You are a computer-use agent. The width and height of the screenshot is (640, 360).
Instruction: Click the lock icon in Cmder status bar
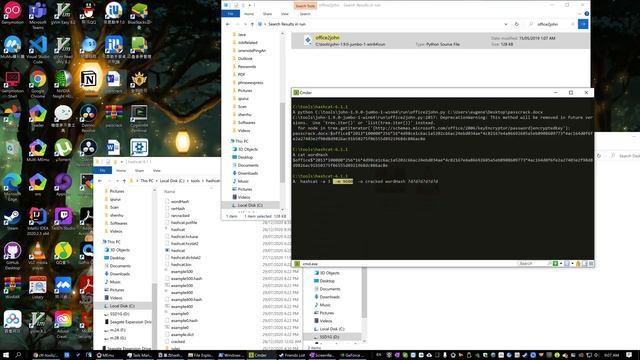pos(578,264)
